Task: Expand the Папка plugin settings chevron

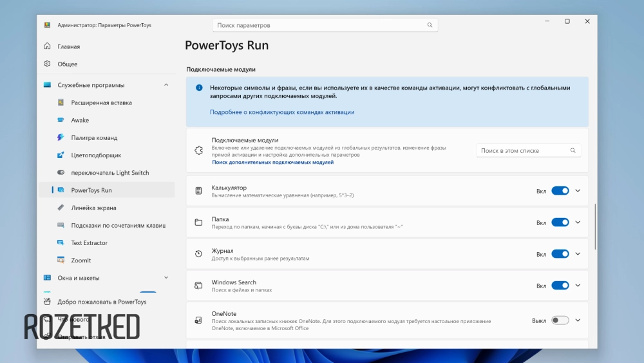Action: pyautogui.click(x=578, y=222)
